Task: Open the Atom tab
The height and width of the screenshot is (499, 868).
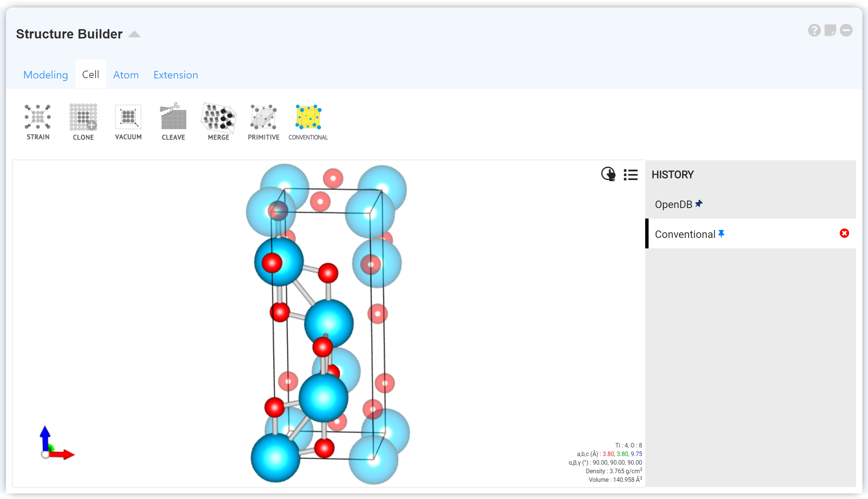Action: point(126,75)
